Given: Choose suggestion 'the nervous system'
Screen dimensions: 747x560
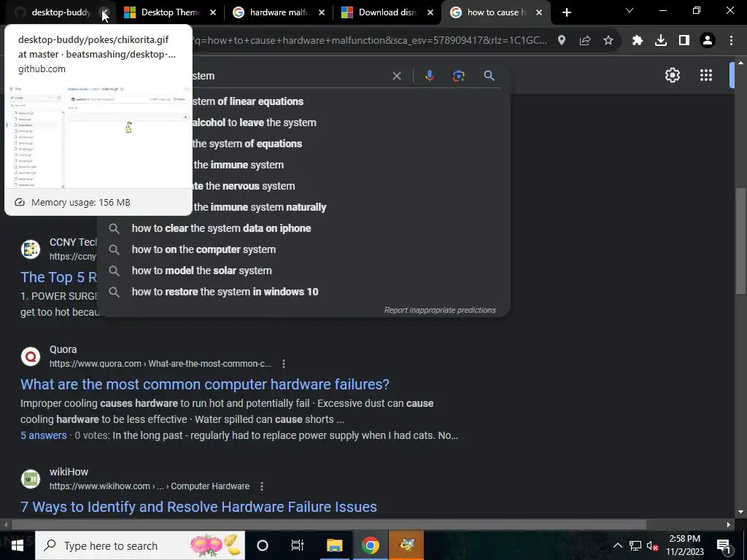Looking at the screenshot, I should (303, 186).
